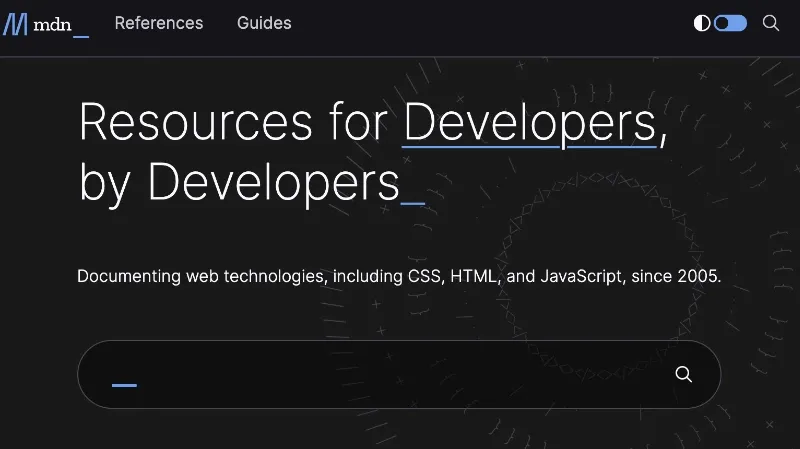Follow the underlined 'Developers' headline link
800x449 pixels.
[528, 123]
